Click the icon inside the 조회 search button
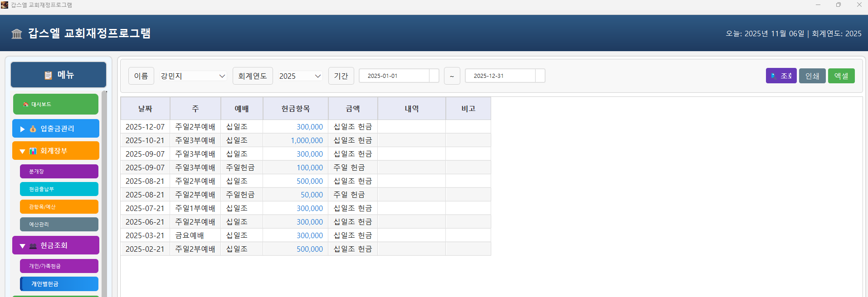The width and height of the screenshot is (868, 297). tap(774, 76)
